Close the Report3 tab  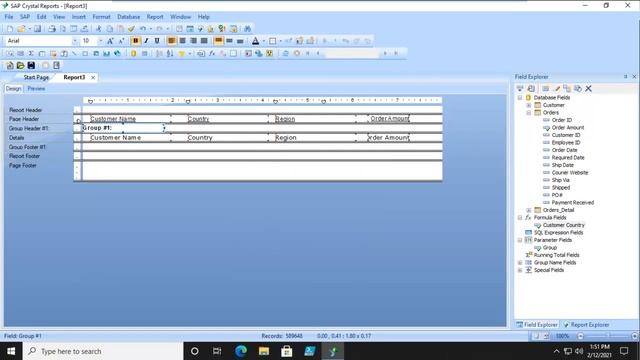tap(93, 77)
